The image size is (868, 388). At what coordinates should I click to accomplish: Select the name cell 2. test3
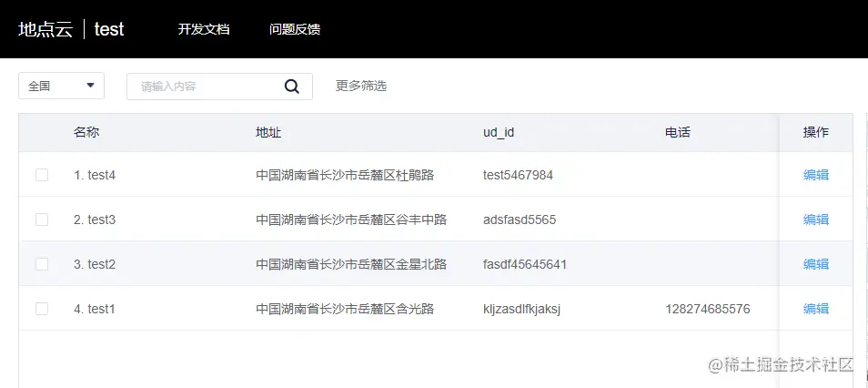pos(95,220)
